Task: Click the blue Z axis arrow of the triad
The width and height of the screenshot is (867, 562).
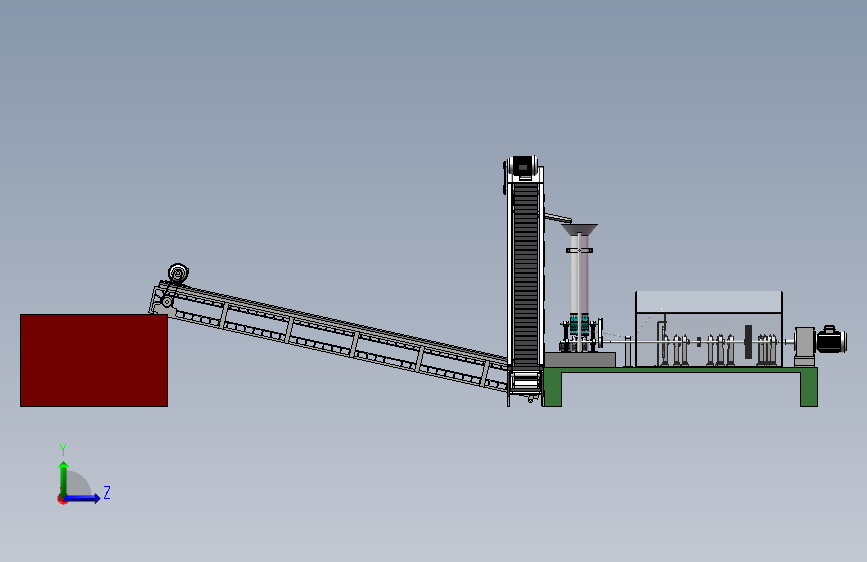Action: [83, 498]
